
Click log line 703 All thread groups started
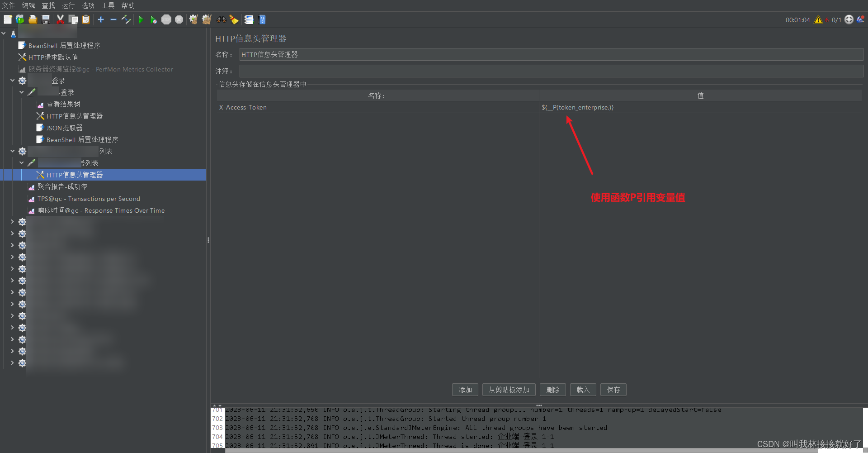(x=416, y=428)
